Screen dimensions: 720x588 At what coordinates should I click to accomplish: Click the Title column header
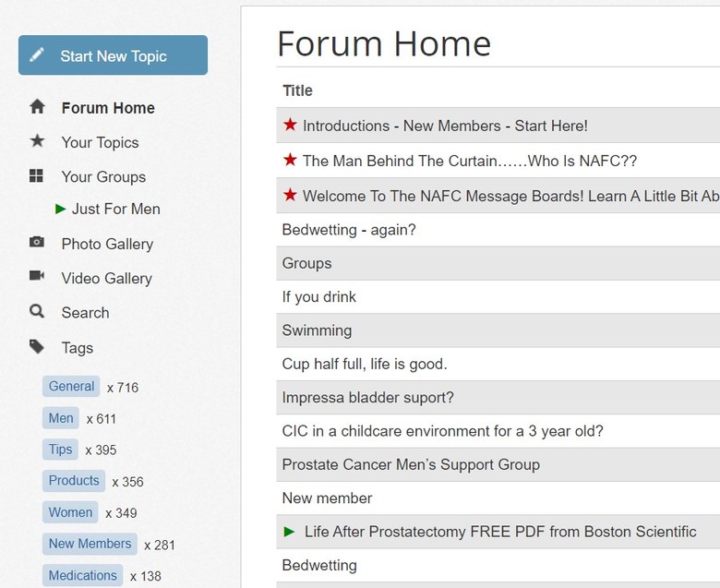[x=297, y=90]
